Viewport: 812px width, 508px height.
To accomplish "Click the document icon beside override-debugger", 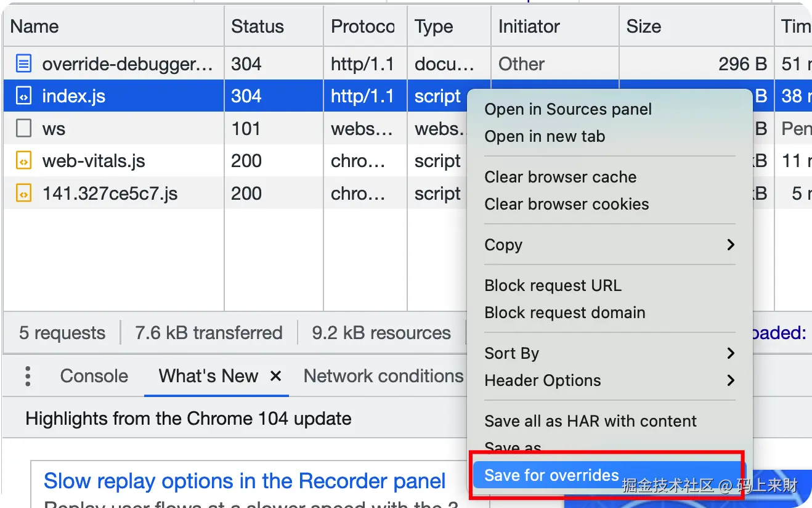I will pos(23,63).
